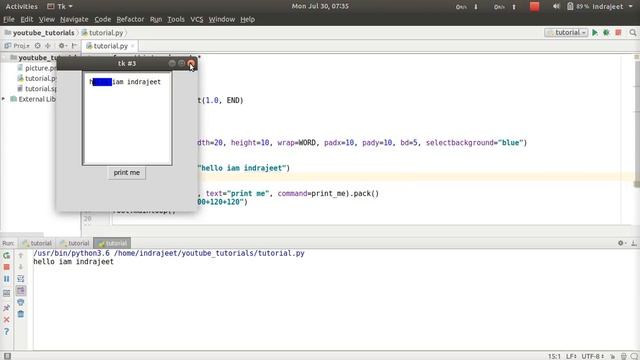Clear all Run console output with trash icon
640x360 pixels.
pyautogui.click(x=21, y=314)
